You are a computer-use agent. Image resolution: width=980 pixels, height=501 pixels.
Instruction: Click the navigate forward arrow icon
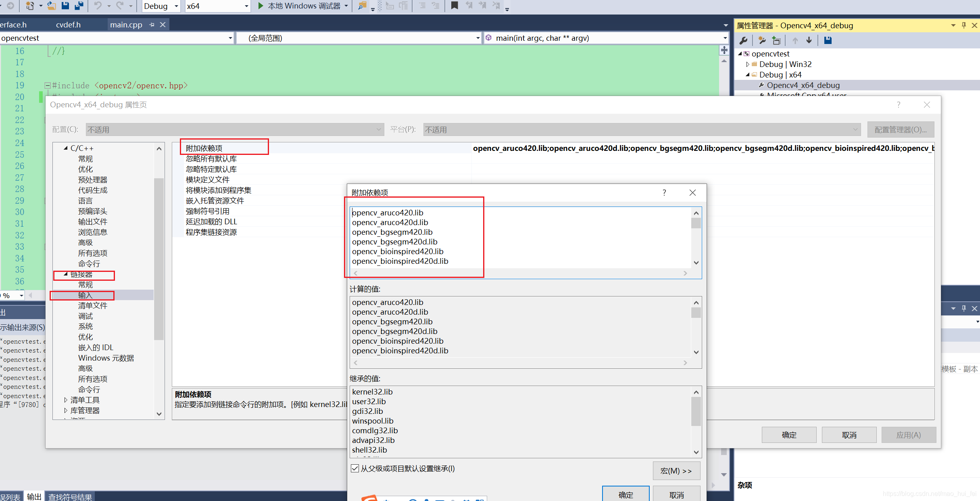pyautogui.click(x=10, y=6)
